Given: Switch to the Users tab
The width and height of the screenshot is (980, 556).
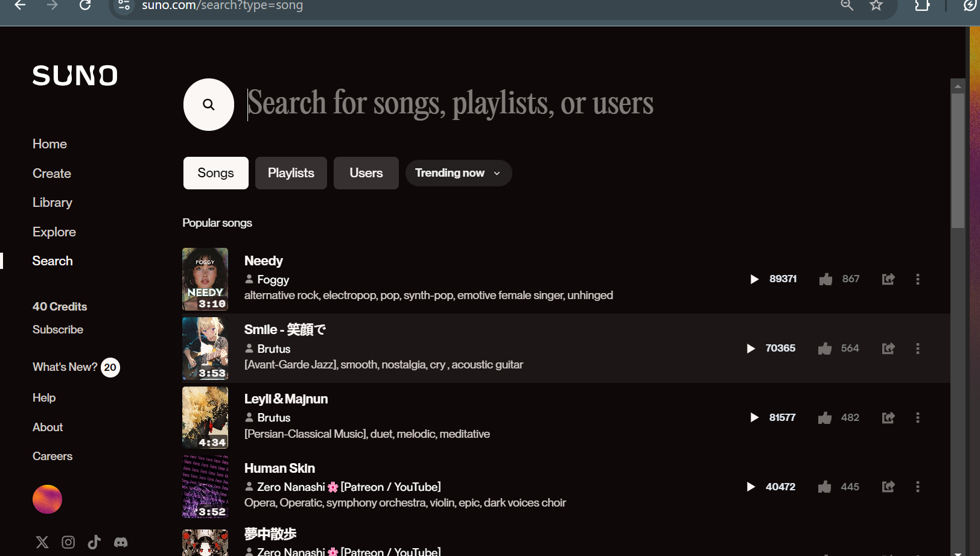Looking at the screenshot, I should (366, 173).
